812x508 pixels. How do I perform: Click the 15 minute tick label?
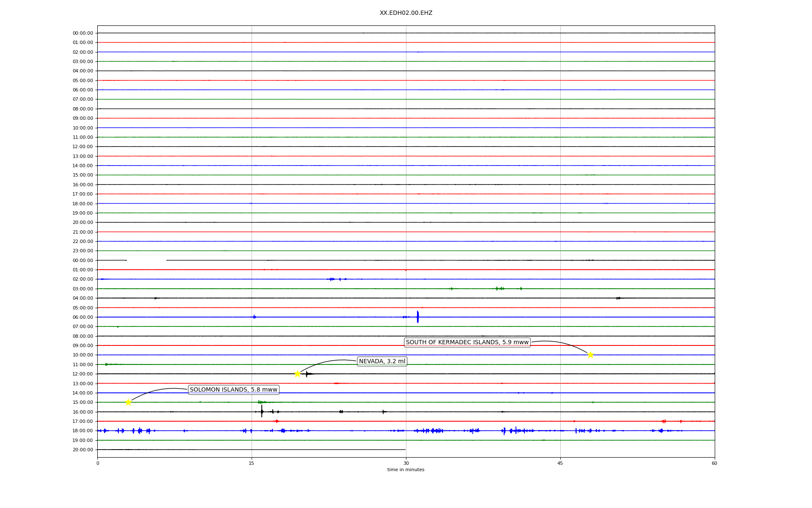click(252, 463)
